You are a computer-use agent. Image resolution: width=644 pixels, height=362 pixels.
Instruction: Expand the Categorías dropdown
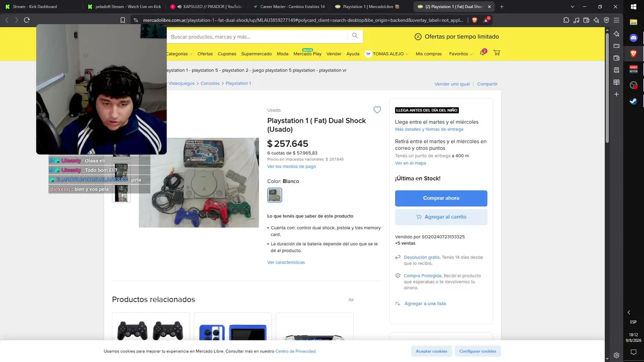179,54
